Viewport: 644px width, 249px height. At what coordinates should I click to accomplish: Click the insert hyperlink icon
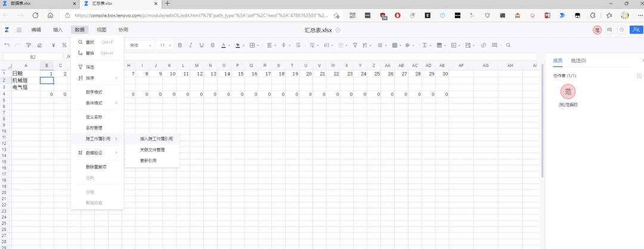pyautogui.click(x=484, y=45)
